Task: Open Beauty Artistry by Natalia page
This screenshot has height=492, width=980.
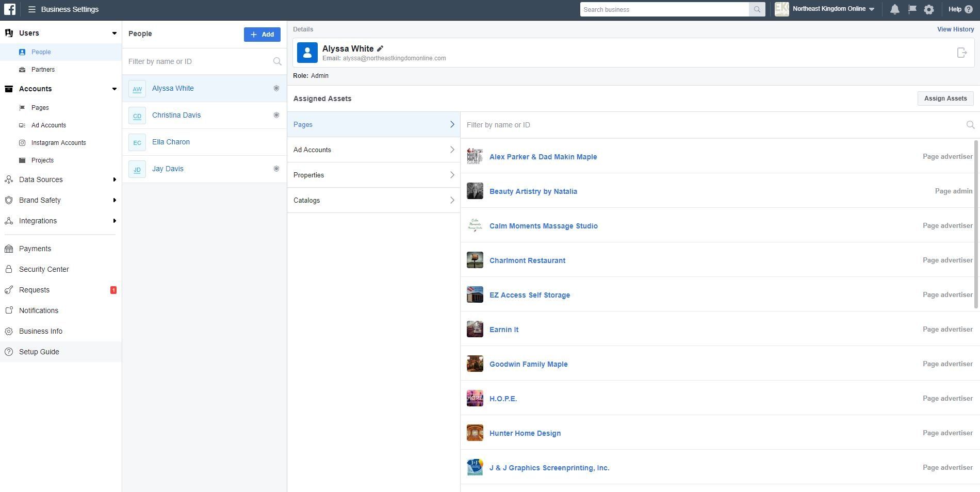Action: coord(533,191)
